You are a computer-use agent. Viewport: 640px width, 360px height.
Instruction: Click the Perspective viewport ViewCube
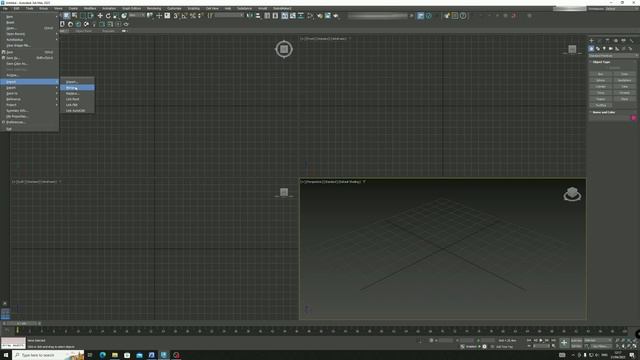pyautogui.click(x=572, y=194)
